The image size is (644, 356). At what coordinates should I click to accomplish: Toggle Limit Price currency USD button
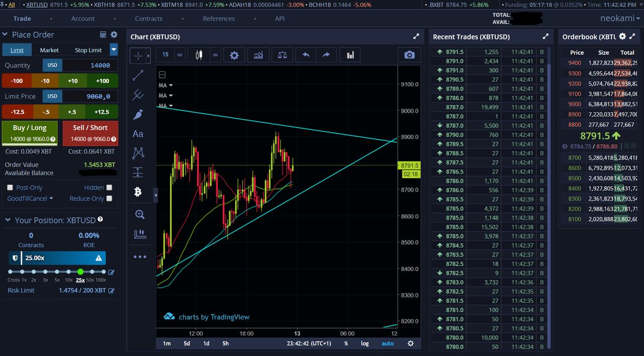coord(53,96)
